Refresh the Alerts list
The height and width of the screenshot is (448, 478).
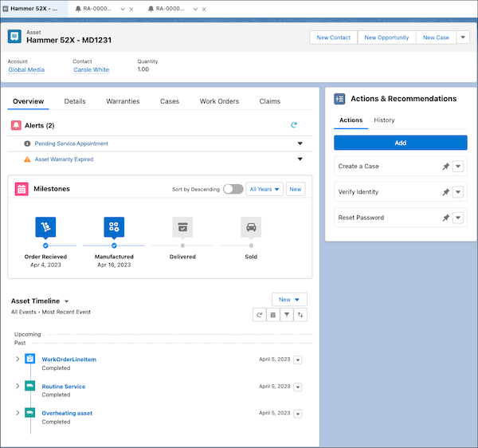click(293, 125)
